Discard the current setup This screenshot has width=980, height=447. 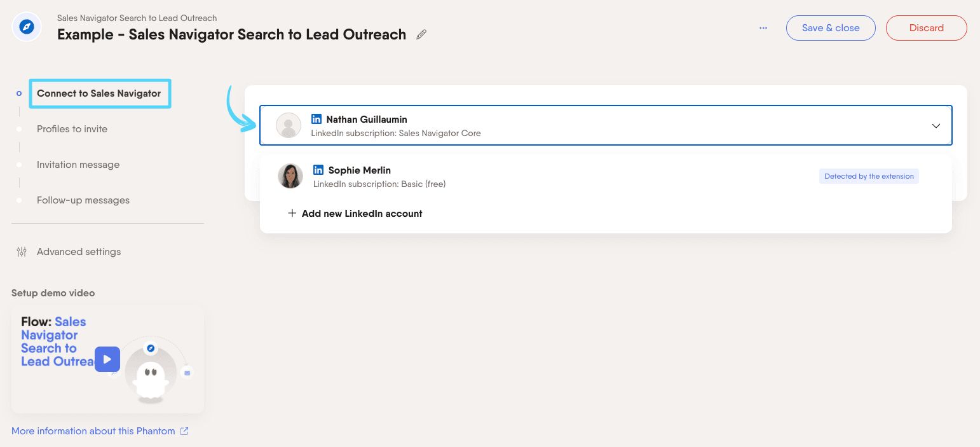pyautogui.click(x=926, y=28)
